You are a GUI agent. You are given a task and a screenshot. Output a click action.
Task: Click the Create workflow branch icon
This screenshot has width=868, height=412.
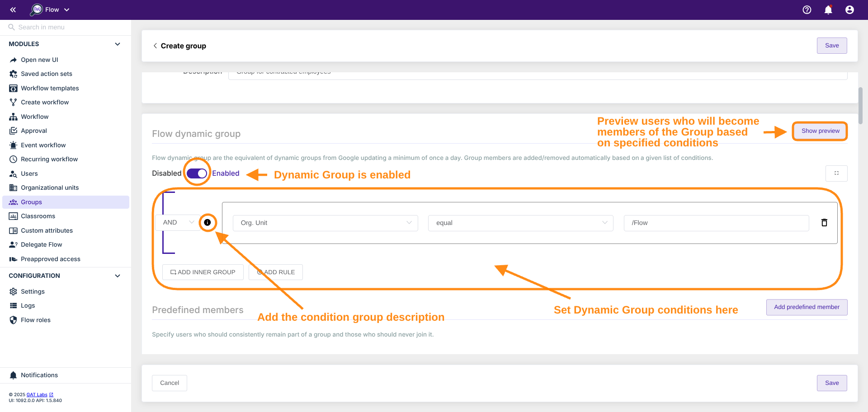(x=14, y=102)
